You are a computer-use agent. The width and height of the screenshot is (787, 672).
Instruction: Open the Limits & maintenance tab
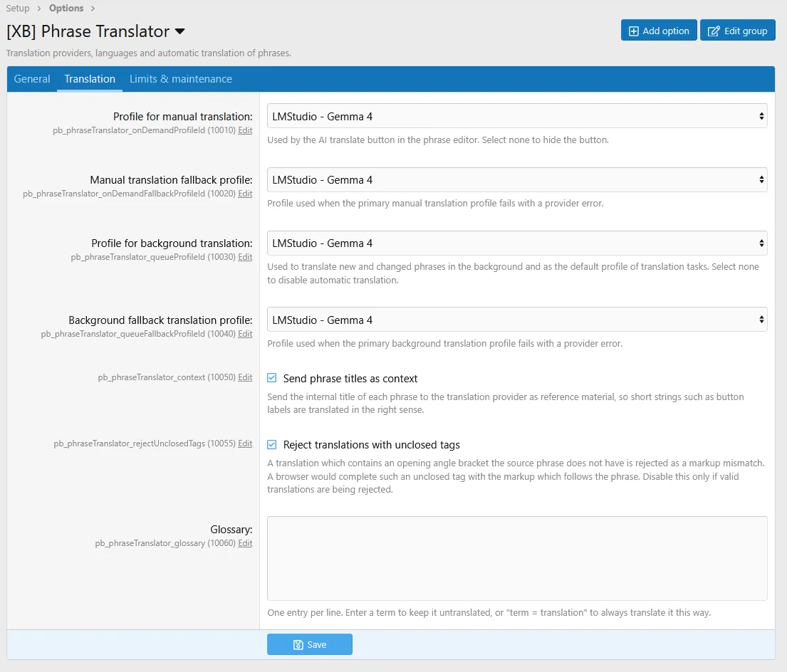click(181, 79)
